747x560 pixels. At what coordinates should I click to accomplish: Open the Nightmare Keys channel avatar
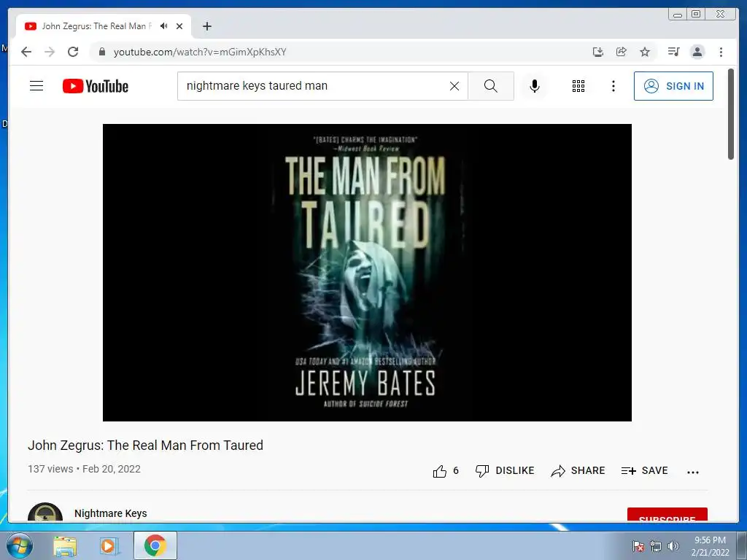click(x=45, y=513)
